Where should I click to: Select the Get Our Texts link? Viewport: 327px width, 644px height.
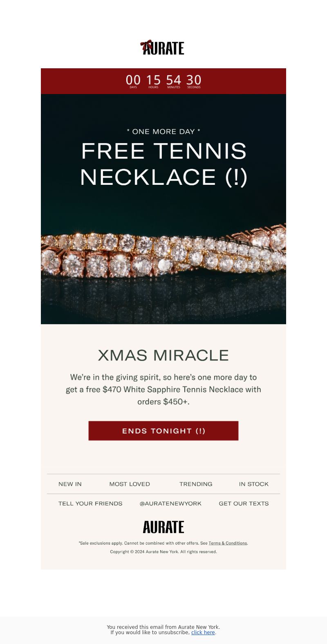click(244, 504)
